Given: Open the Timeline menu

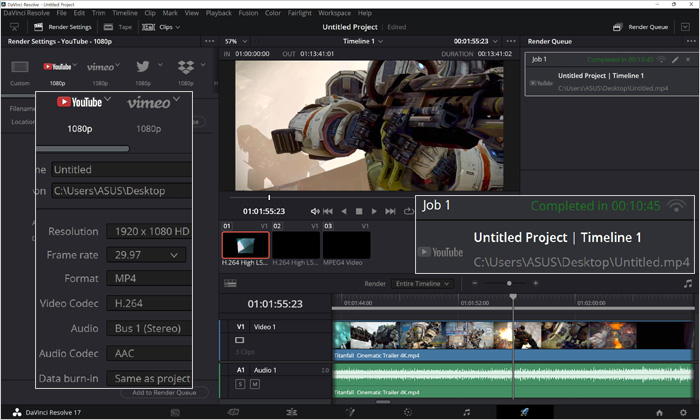Looking at the screenshot, I should [x=125, y=13].
